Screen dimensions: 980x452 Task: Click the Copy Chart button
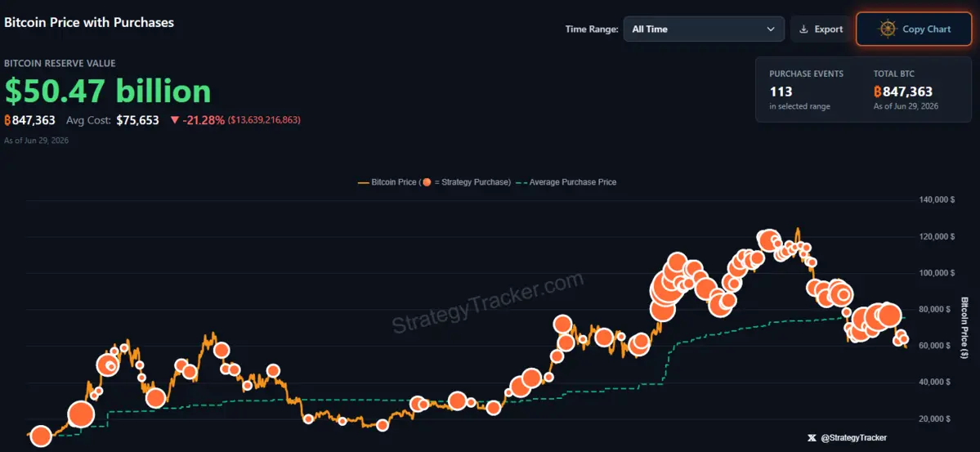[x=915, y=29]
